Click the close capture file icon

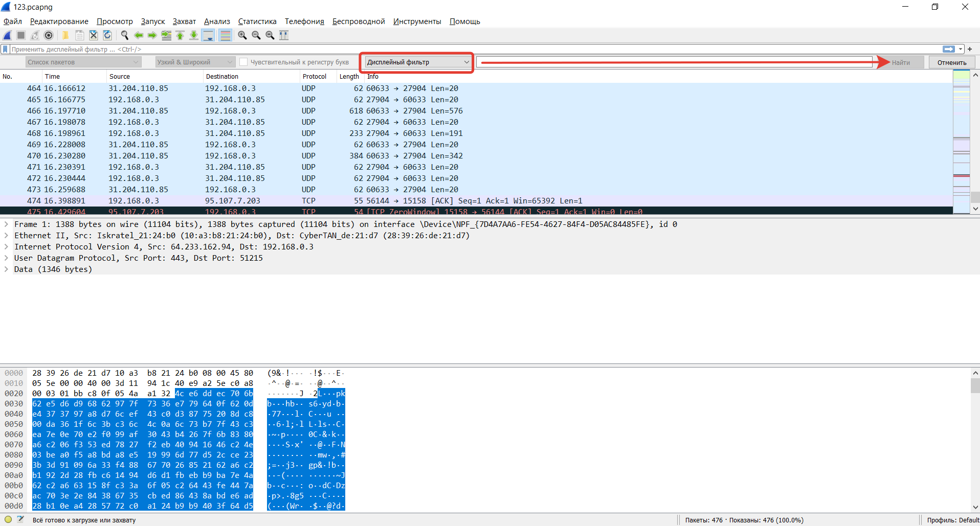(94, 35)
